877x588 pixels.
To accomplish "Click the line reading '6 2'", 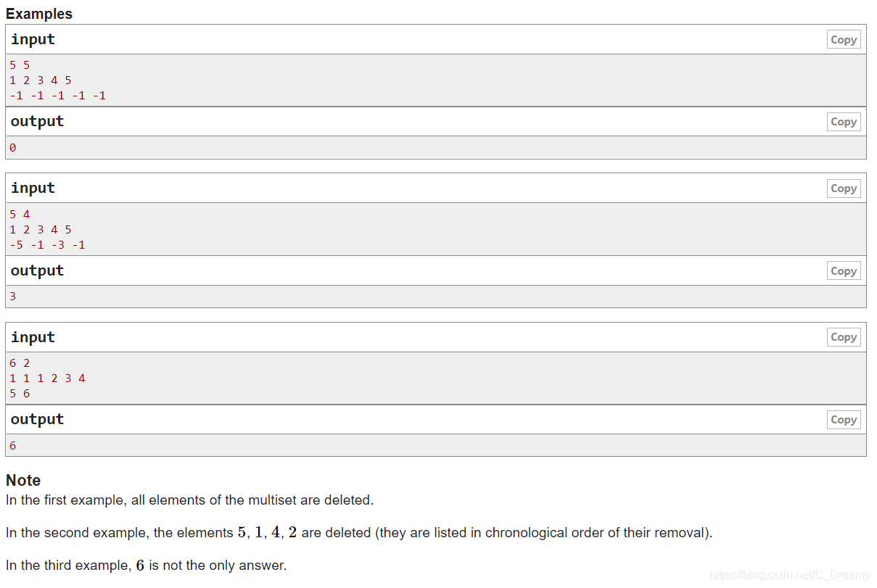I will [x=18, y=363].
